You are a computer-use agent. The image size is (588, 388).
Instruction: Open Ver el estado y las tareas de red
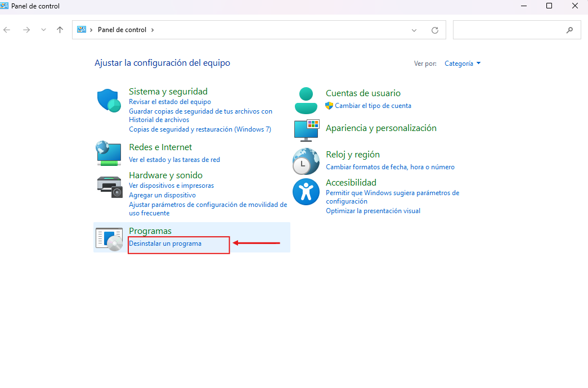(x=174, y=160)
